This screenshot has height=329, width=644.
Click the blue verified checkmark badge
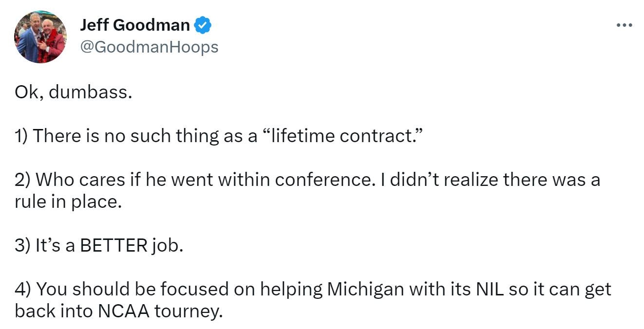click(x=203, y=25)
